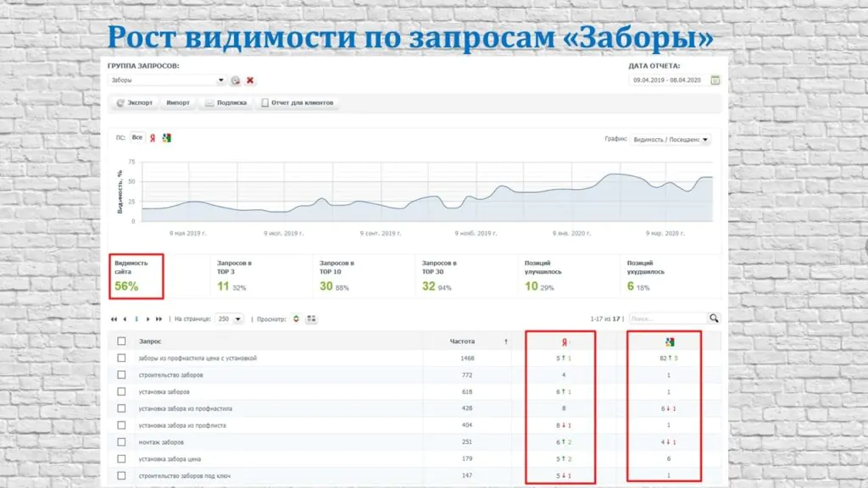Click the Позиций улучшилось stat
Viewport: 868px width, 488px height.
542,275
